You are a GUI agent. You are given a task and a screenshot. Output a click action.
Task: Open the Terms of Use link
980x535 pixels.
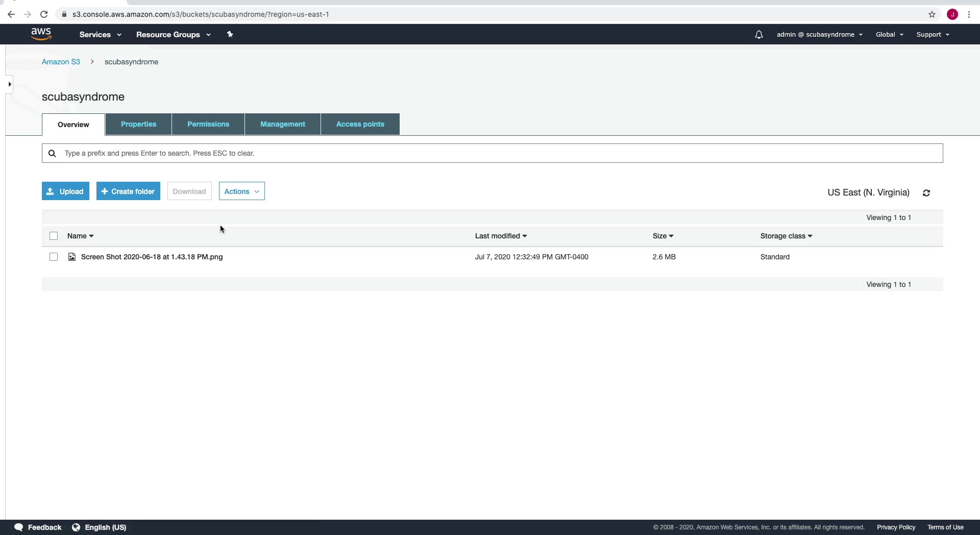(x=946, y=527)
